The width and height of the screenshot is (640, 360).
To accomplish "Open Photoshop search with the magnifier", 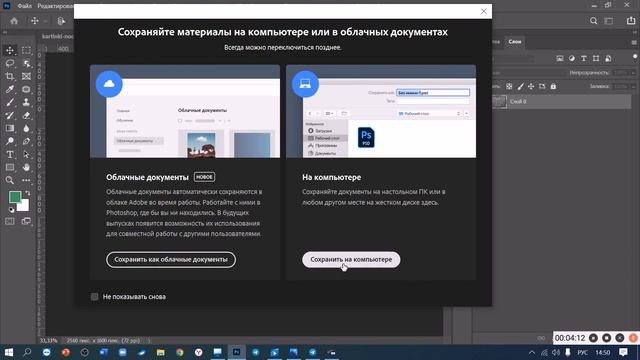I will pos(593,21).
